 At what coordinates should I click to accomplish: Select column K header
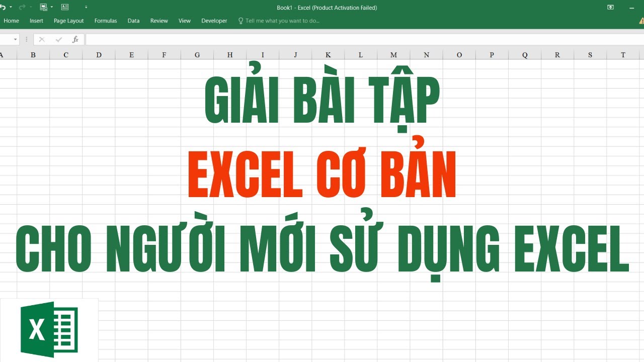pos(328,55)
